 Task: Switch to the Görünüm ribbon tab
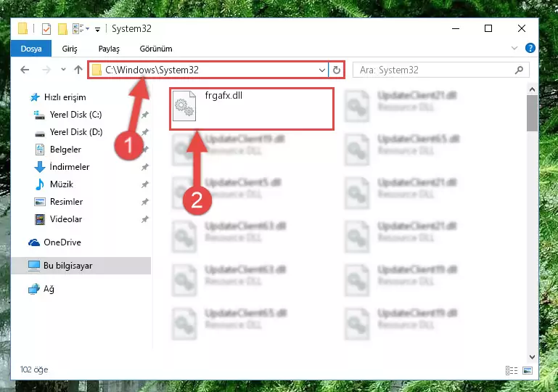(156, 49)
